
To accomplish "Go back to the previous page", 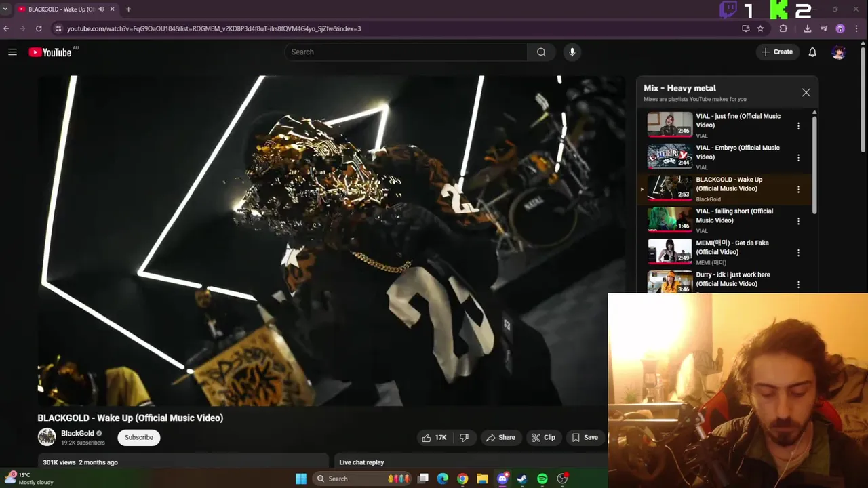I will point(6,28).
